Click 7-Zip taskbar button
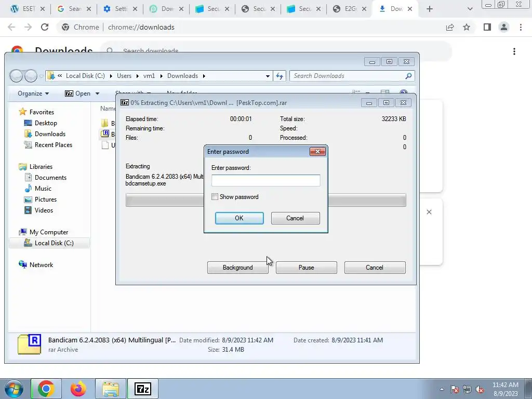Viewport: 532px width, 399px height. [142, 389]
